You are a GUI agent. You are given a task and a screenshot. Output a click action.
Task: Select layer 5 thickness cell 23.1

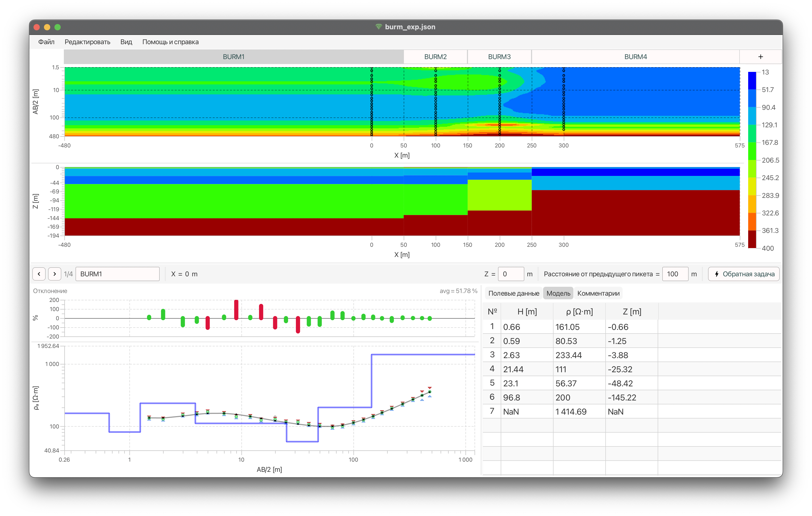click(527, 383)
